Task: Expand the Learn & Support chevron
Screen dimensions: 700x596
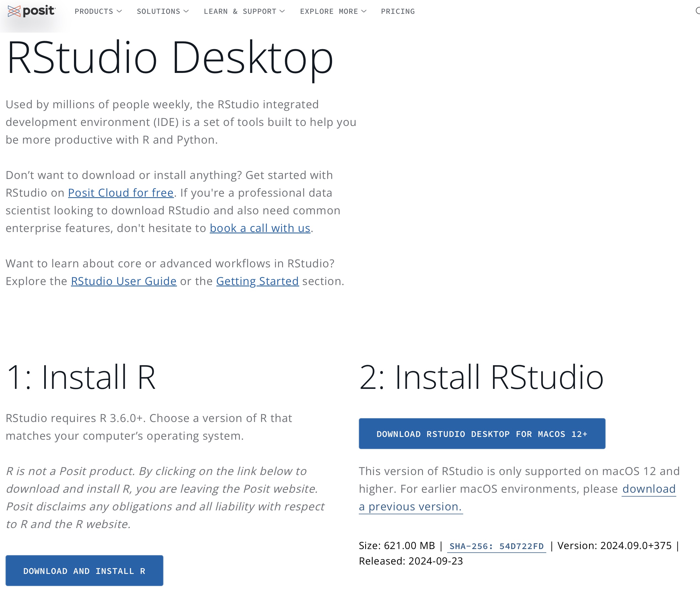Action: (x=282, y=12)
